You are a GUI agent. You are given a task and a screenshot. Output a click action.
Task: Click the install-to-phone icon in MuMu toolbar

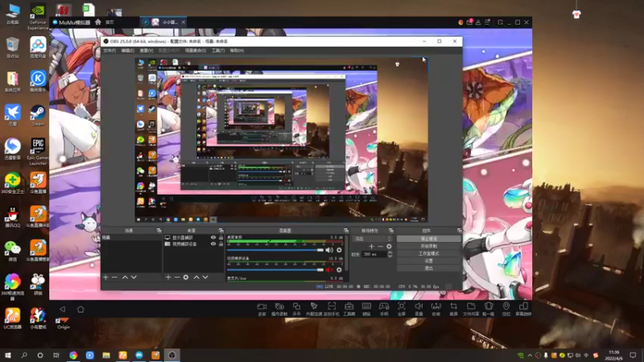[332, 306]
